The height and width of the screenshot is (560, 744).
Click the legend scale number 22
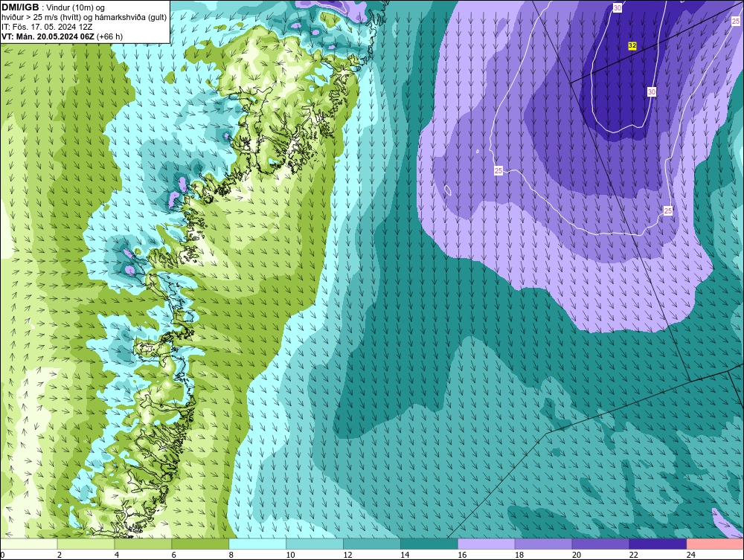click(x=633, y=555)
